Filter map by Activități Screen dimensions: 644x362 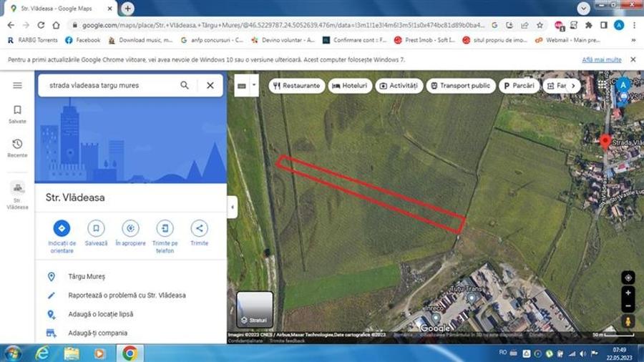tap(399, 86)
